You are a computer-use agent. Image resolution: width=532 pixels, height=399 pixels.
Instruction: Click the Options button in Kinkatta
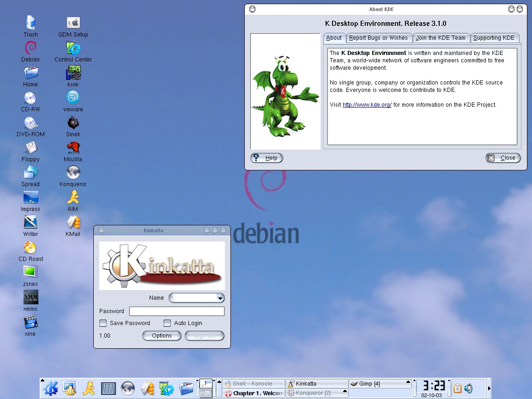pos(162,336)
